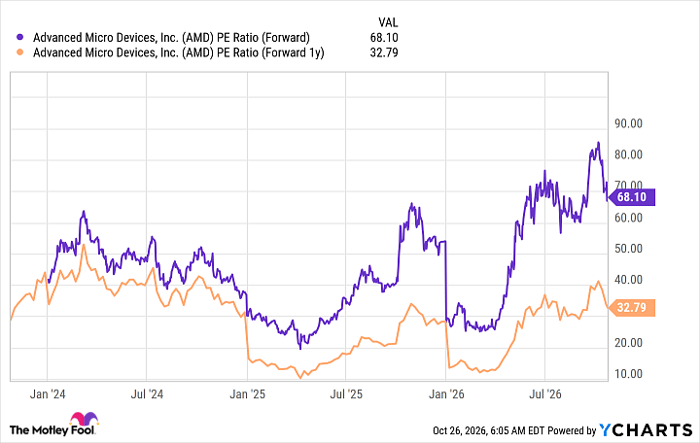Click the 68.10 value in the legend
This screenshot has width=700, height=443.
pos(384,38)
